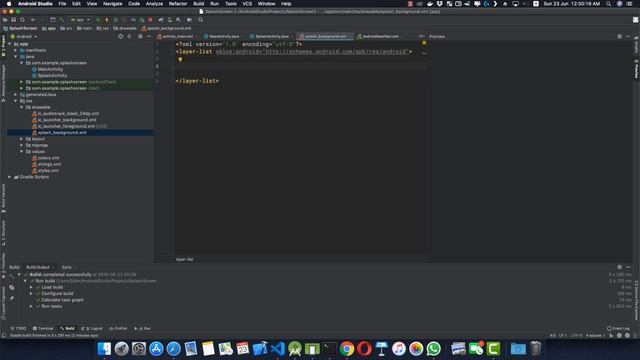Screen dimensions: 640x360
Task: Expand Configure build node
Action: [x=31, y=293]
